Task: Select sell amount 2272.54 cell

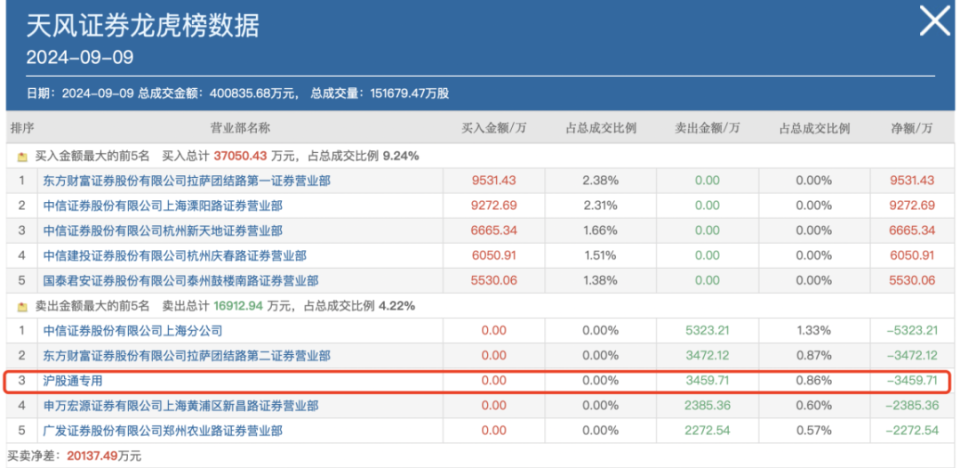Action: pyautogui.click(x=707, y=431)
